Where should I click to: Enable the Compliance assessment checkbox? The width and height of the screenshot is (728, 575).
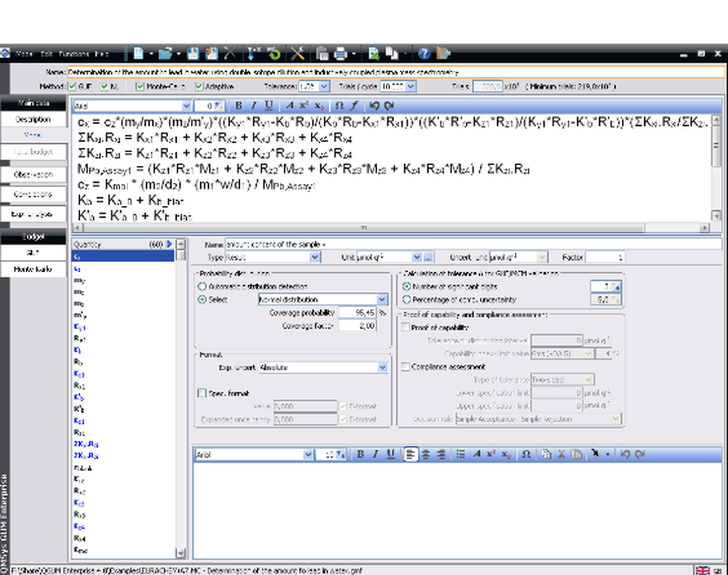405,367
